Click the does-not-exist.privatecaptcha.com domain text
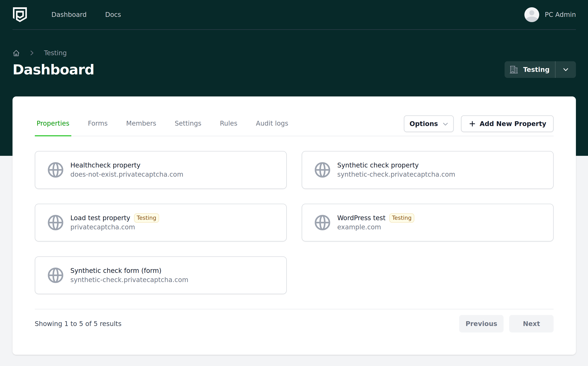The image size is (588, 366). click(x=127, y=174)
